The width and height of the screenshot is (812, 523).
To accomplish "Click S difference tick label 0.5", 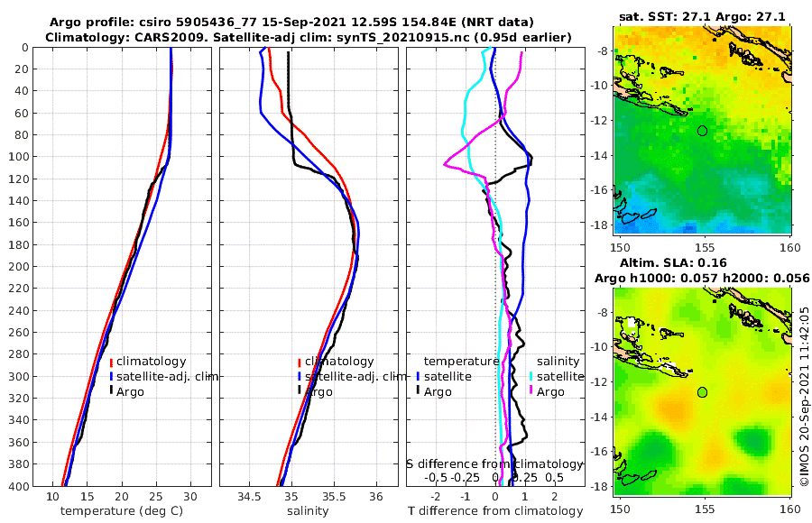I will 554,477.
